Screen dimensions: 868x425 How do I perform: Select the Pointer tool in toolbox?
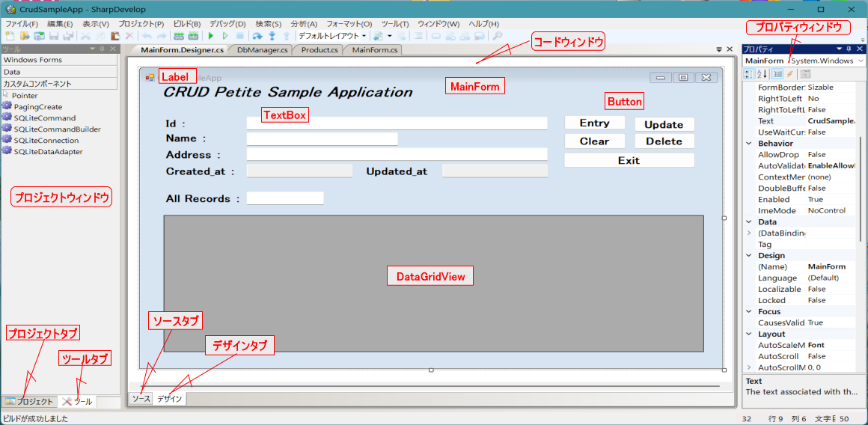point(25,96)
